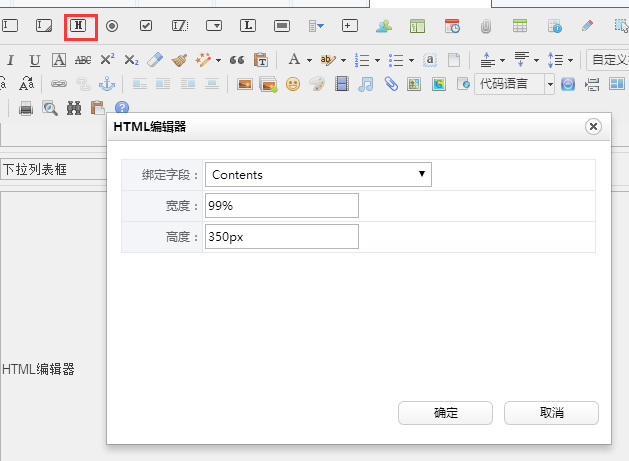Insert the organization user selector control

click(384, 26)
